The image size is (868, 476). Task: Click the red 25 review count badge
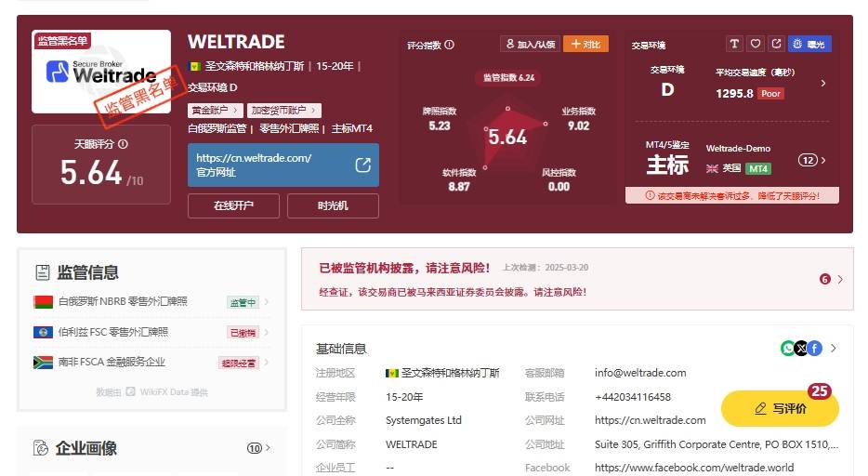point(819,392)
